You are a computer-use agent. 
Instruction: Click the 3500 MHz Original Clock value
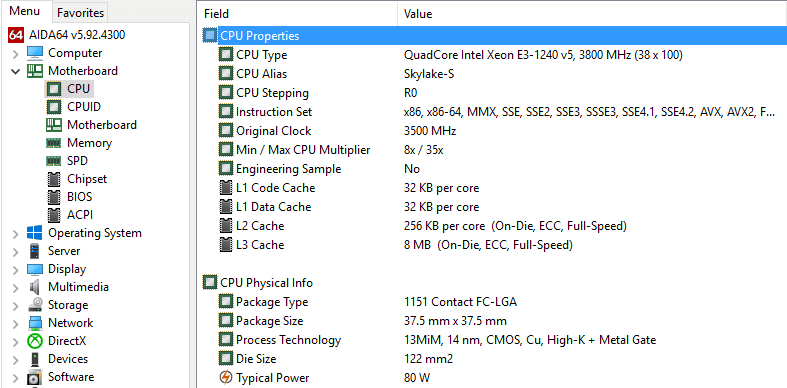pos(430,131)
